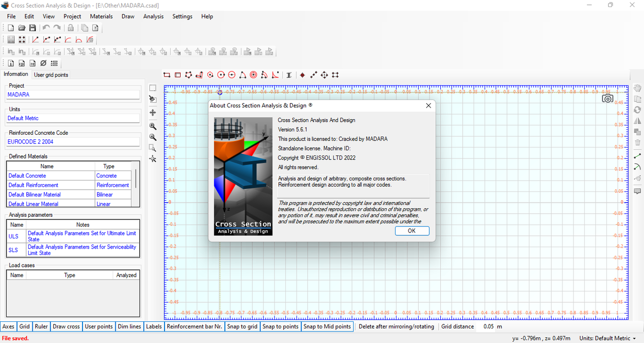Select the draw rectangle tool
The image size is (644, 343).
pos(167,75)
